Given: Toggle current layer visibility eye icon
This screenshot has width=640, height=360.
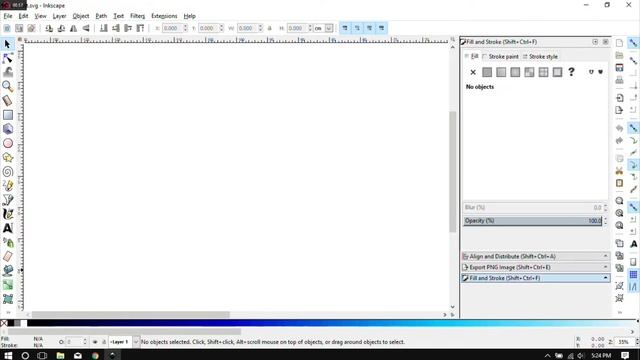Looking at the screenshot, I should pos(95,342).
